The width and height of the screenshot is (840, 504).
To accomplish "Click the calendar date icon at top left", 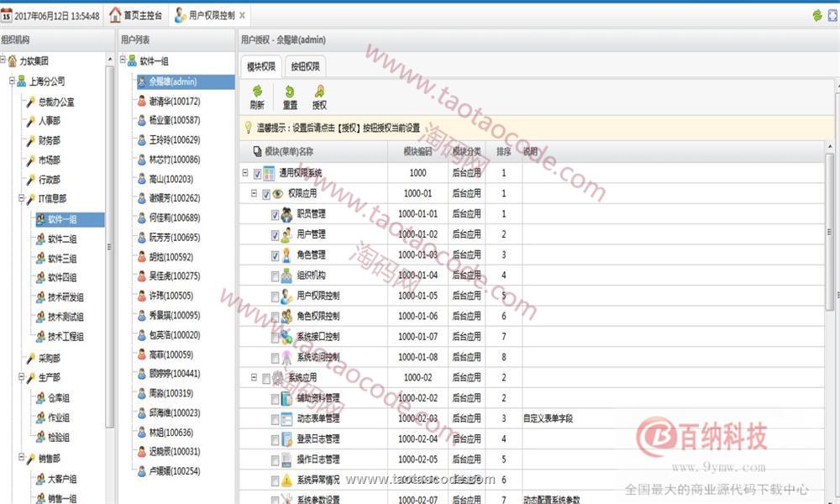I will coord(7,15).
